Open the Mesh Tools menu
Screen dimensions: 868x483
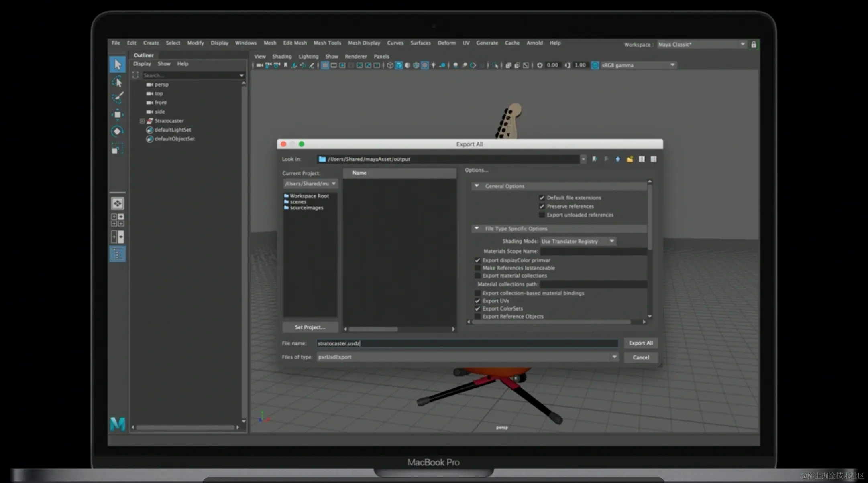pyautogui.click(x=327, y=43)
